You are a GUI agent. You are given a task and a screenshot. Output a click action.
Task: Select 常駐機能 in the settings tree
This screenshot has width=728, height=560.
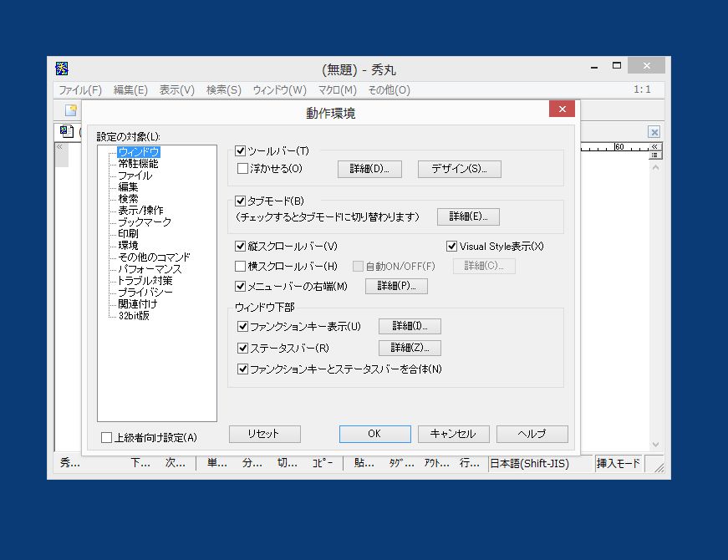[x=138, y=164]
